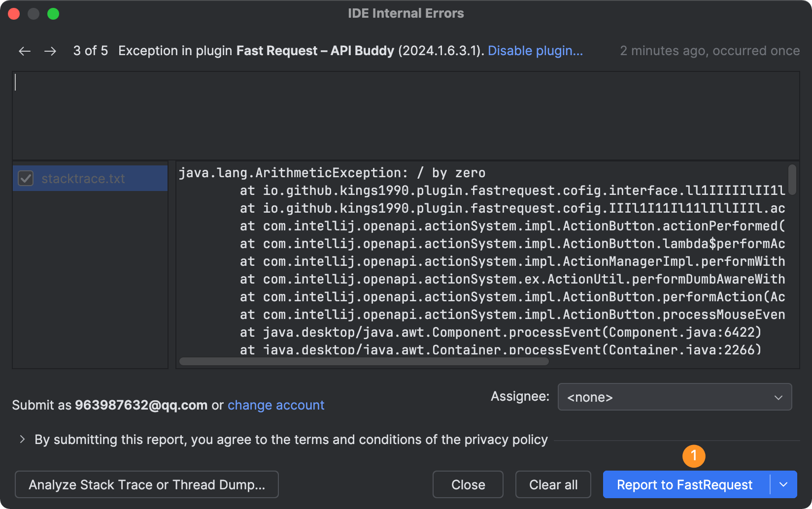This screenshot has width=812, height=509.
Task: Maximize the window with the green button
Action: pyautogui.click(x=53, y=14)
